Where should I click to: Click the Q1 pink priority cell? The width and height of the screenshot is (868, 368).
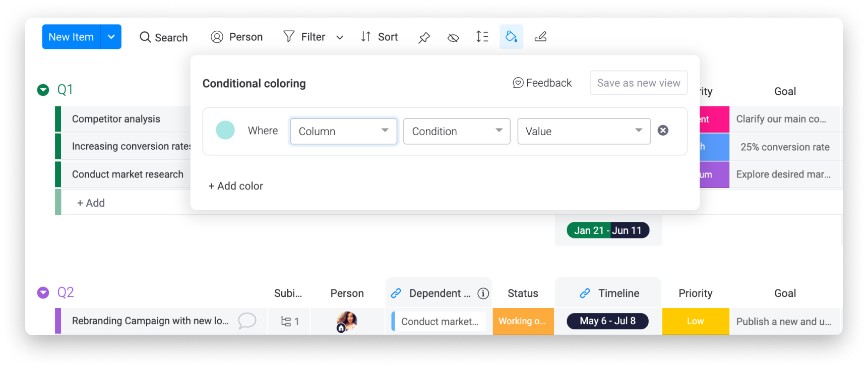714,119
